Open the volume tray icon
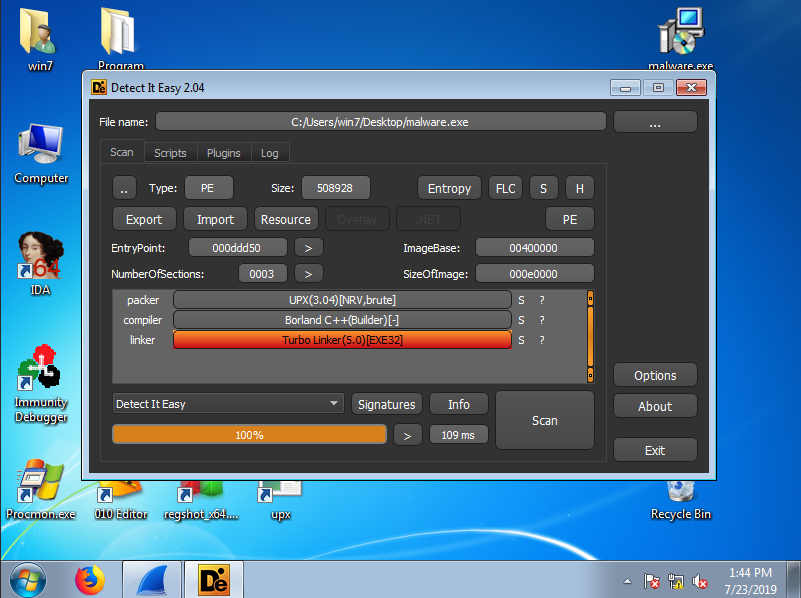801x598 pixels. (x=699, y=581)
